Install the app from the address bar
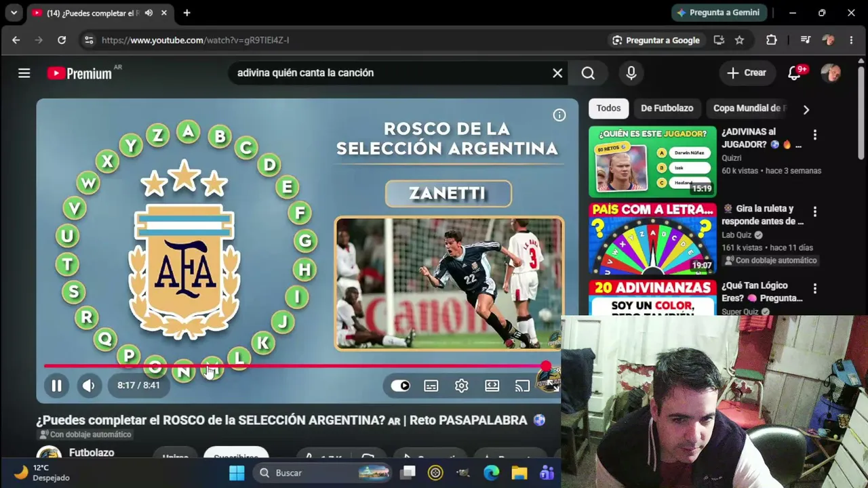Viewport: 868px width, 488px height. 719,40
